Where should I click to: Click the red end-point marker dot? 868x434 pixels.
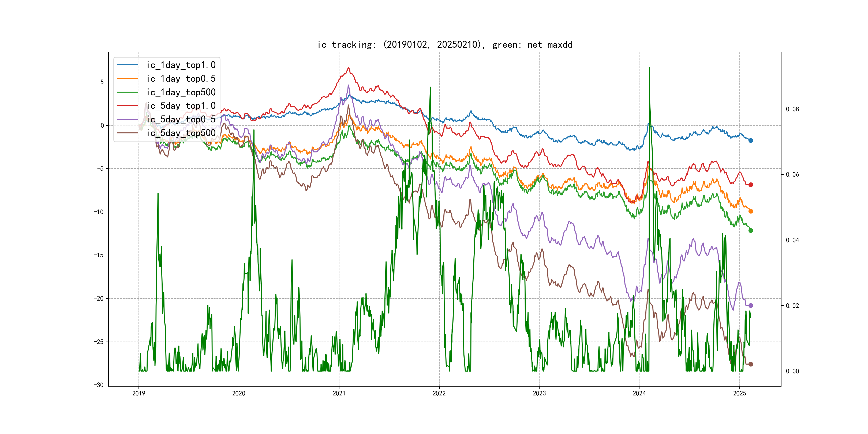pyautogui.click(x=751, y=185)
